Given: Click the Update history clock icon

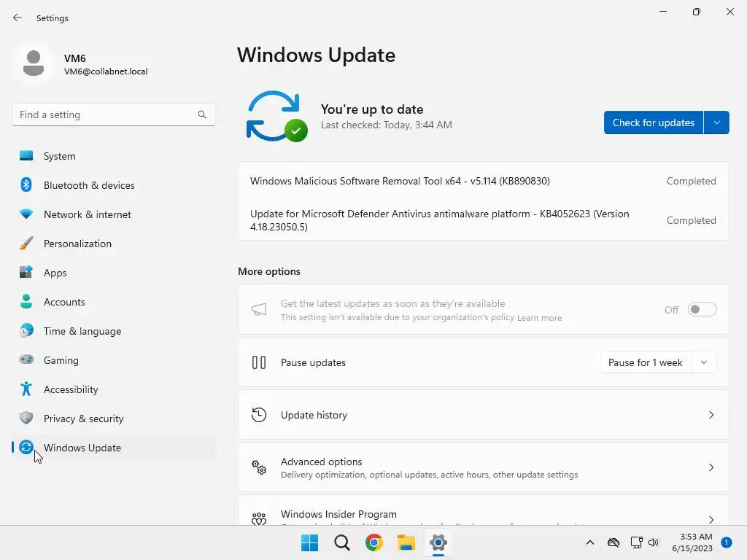Looking at the screenshot, I should pos(259,415).
